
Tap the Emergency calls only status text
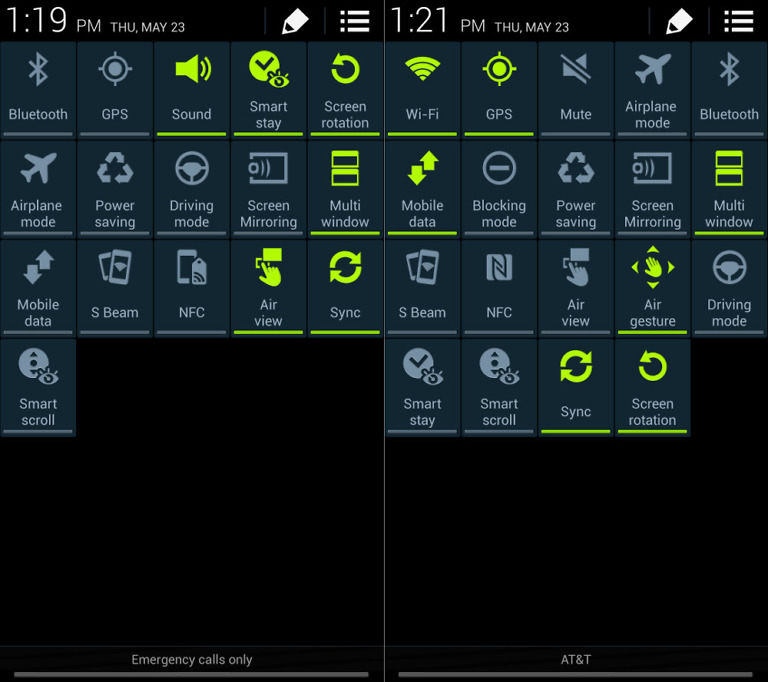(x=192, y=660)
